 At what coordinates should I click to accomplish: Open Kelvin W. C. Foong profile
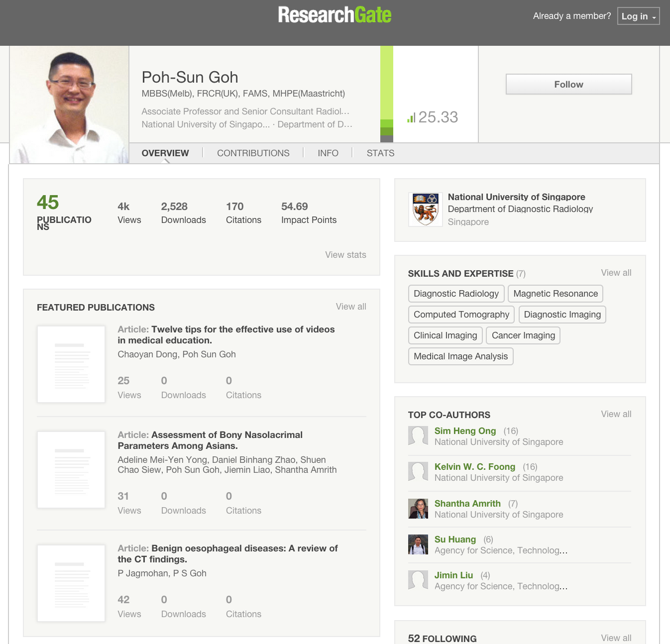(475, 467)
